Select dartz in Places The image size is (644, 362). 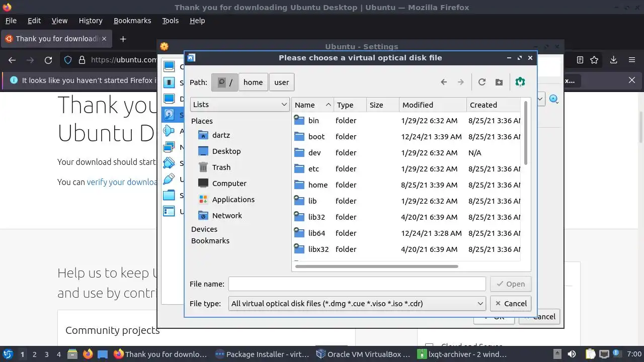point(221,135)
